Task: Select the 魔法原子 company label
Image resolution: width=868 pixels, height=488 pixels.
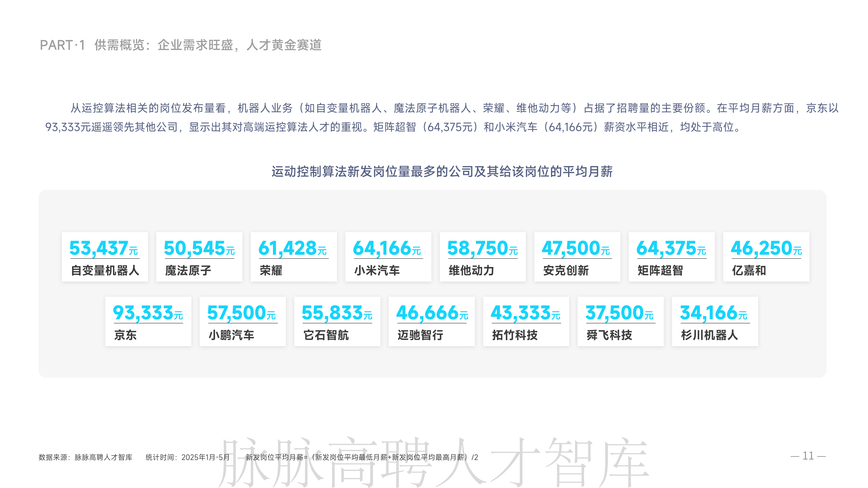Action: 188,270
